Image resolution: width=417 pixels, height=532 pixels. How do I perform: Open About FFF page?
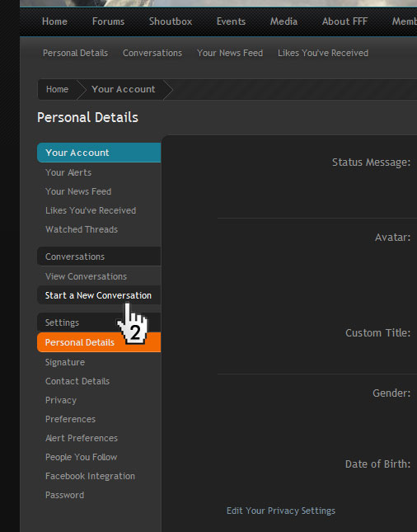344,21
